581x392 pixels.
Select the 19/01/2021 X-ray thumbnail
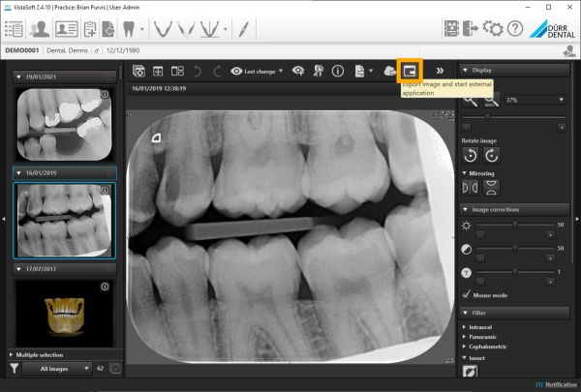pyautogui.click(x=62, y=124)
